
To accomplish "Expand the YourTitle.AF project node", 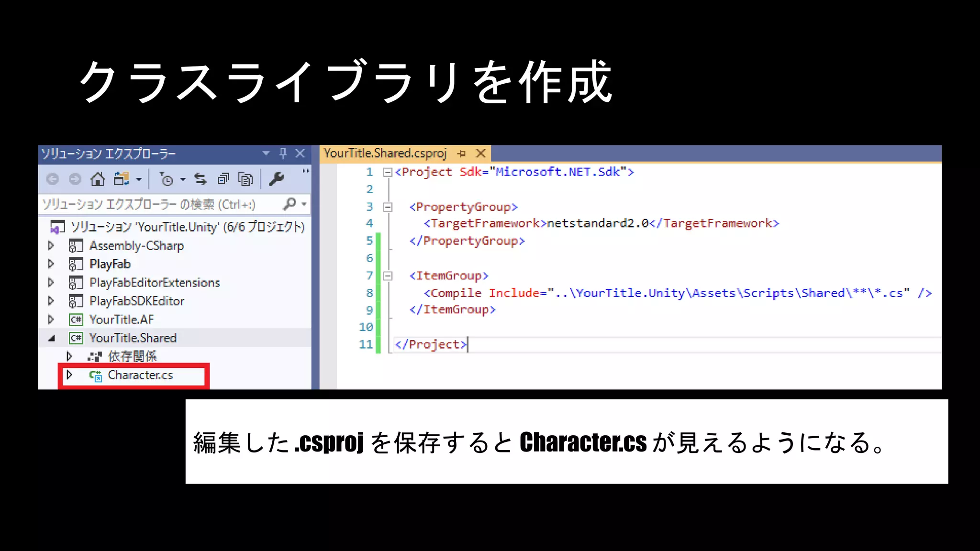I will [51, 320].
